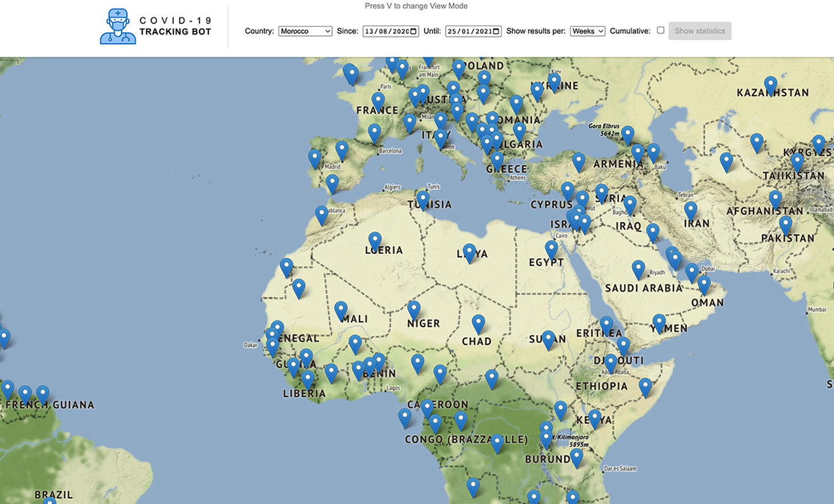Select the map pin above the Madrid label
Image resolution: width=834 pixels, height=504 pixels.
pyautogui.click(x=342, y=150)
